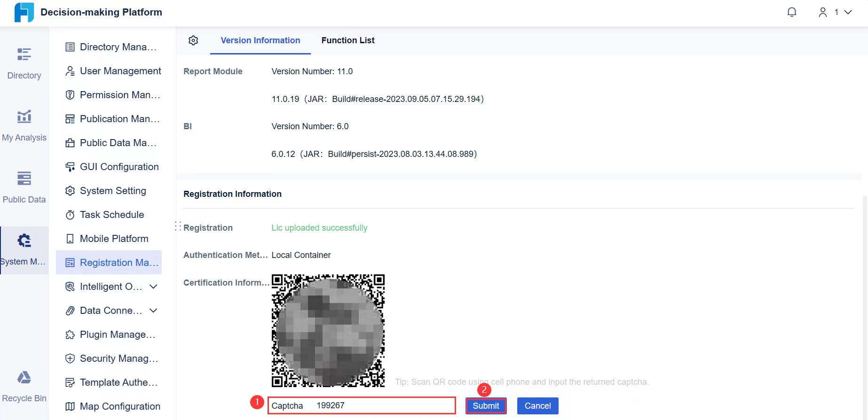Viewport: 868px width, 420px height.
Task: Click the 'Decision-making Platform' title text
Action: point(101,12)
